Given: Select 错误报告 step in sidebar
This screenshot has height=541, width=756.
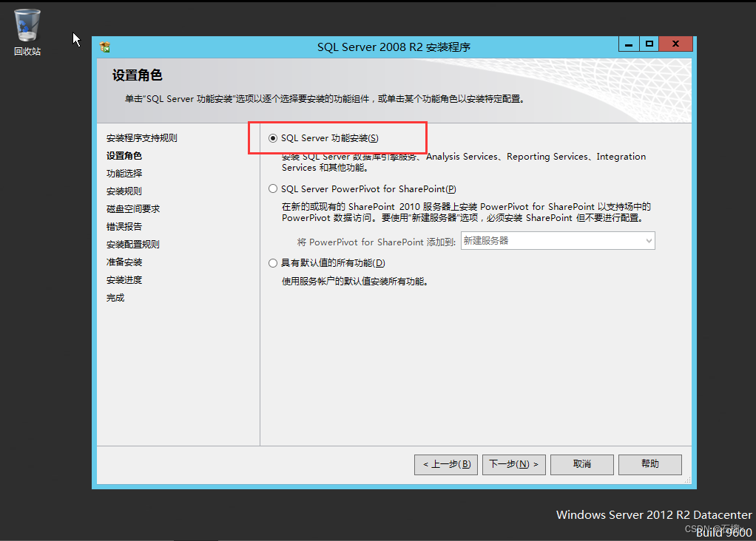Looking at the screenshot, I should coord(124,227).
